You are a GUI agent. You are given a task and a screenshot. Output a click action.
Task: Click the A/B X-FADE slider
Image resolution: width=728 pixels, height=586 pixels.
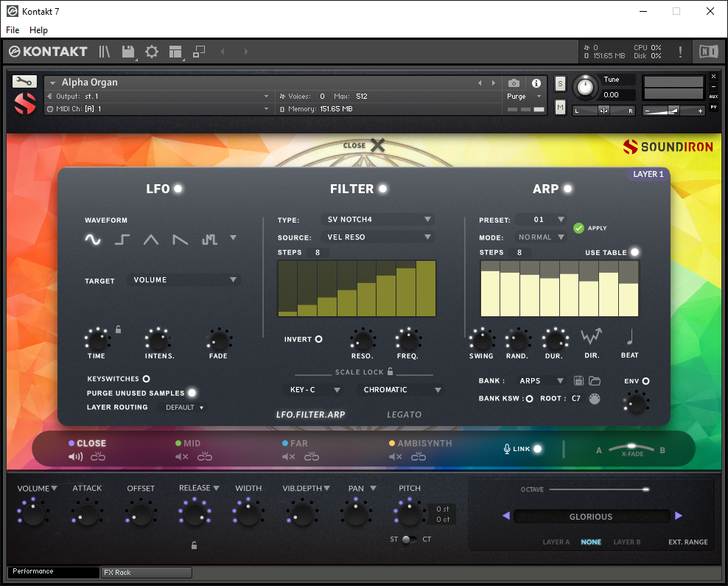coord(631,450)
